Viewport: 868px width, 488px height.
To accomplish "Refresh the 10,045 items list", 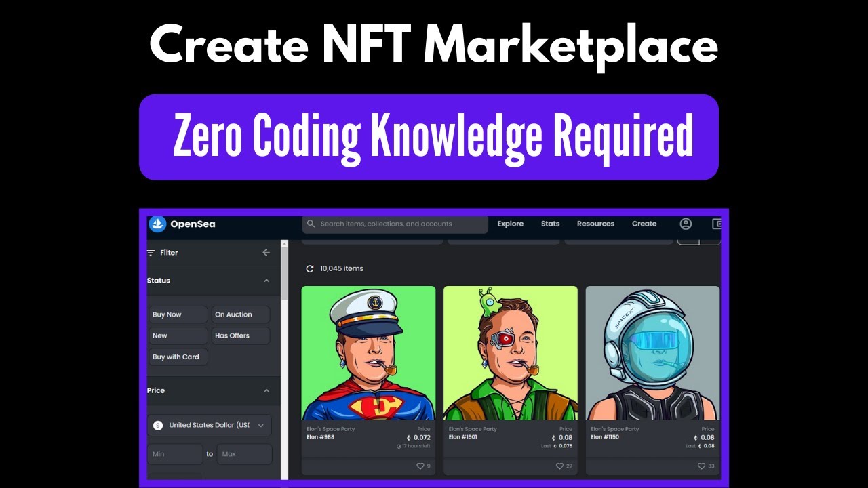I will pos(310,268).
